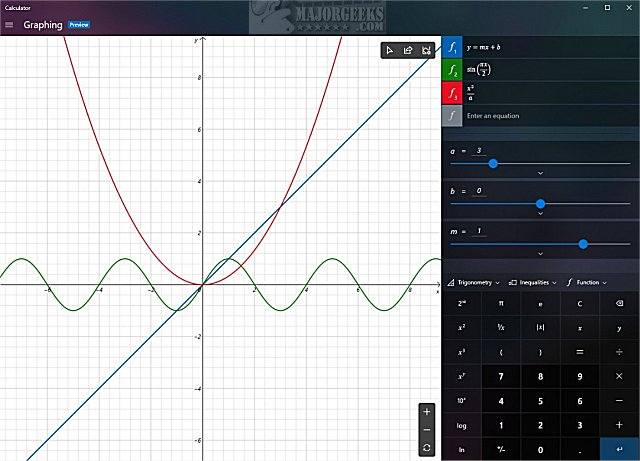Expand options under variable b slider
The image size is (640, 461).
(x=540, y=214)
